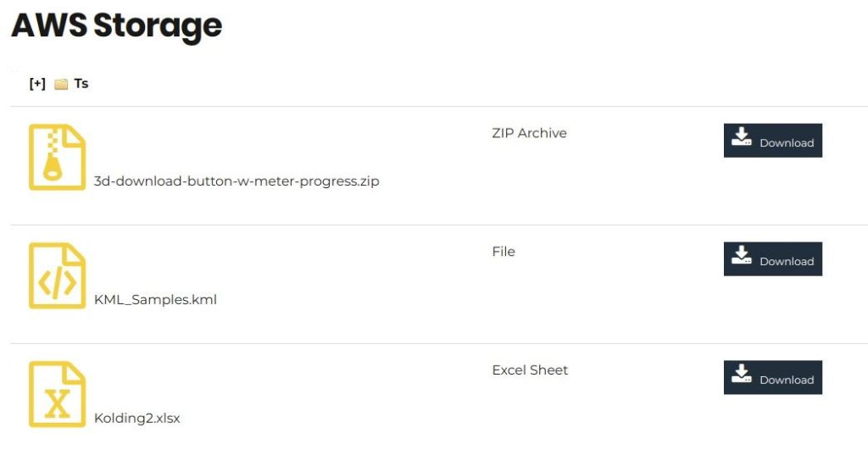Click the AWS Storage heading
Viewport: 868px width, 450px height.
[x=117, y=25]
